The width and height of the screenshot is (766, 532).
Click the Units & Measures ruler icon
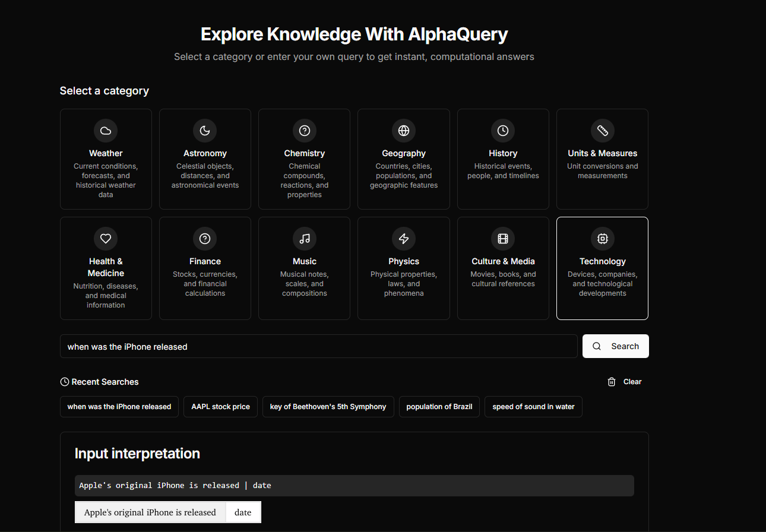(x=602, y=131)
